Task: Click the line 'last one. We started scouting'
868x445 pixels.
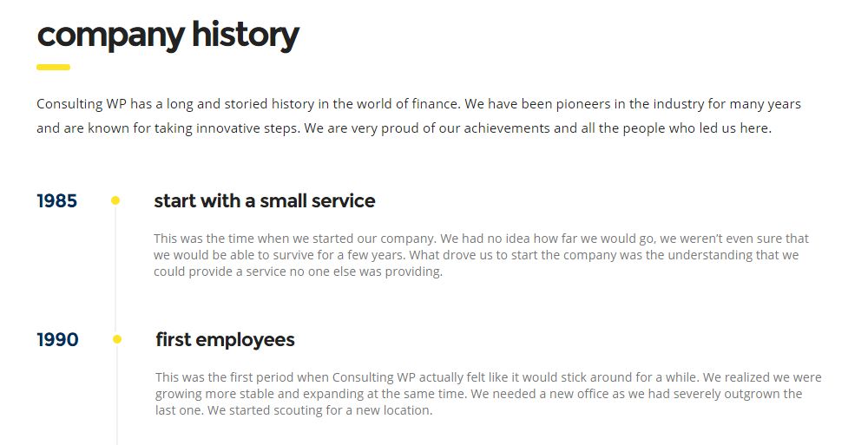Action: pyautogui.click(x=294, y=410)
